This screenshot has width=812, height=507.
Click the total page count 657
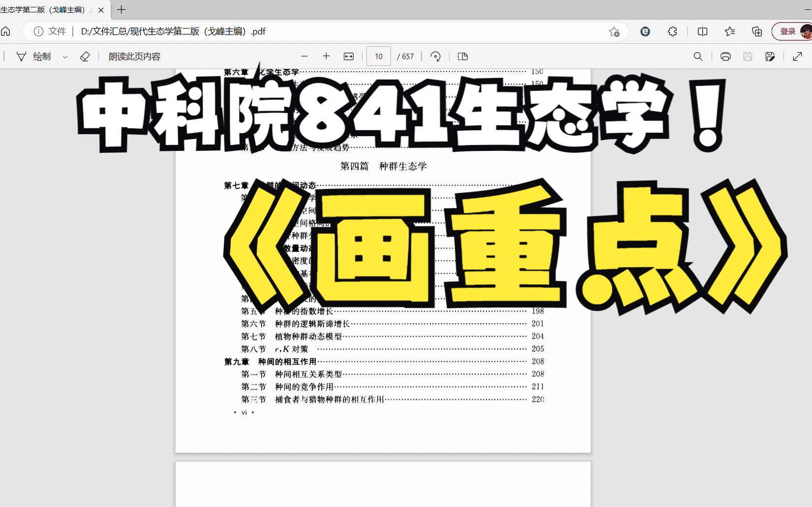pos(408,57)
